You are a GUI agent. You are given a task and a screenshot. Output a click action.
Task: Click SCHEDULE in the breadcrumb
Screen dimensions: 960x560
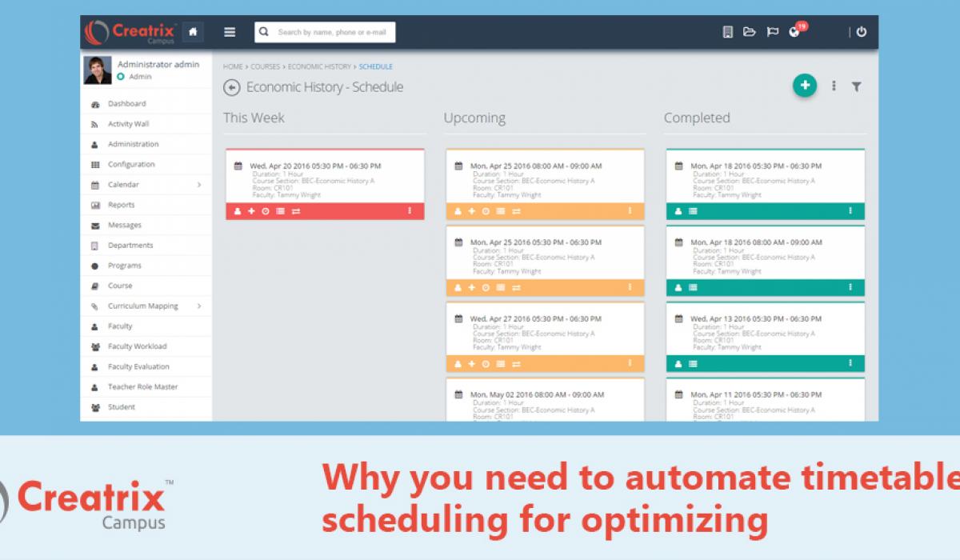[376, 66]
